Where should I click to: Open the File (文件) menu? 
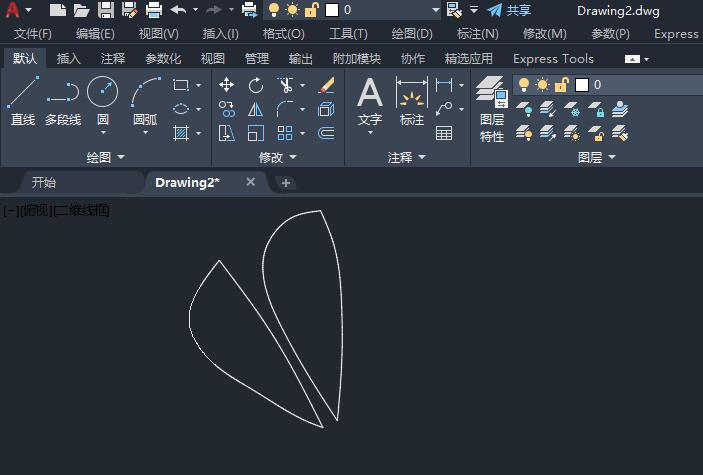(33, 34)
